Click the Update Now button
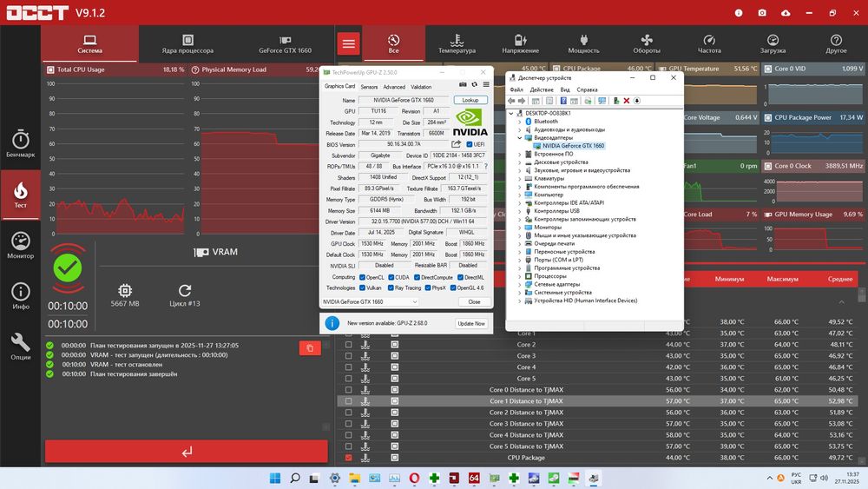The width and height of the screenshot is (868, 489). pyautogui.click(x=471, y=323)
